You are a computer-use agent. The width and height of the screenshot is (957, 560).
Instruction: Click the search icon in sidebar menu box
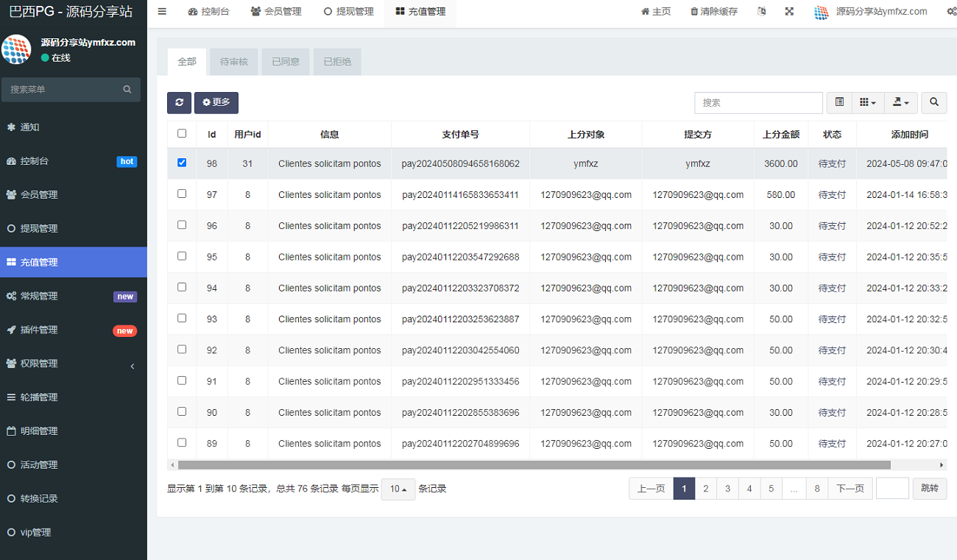[x=127, y=90]
